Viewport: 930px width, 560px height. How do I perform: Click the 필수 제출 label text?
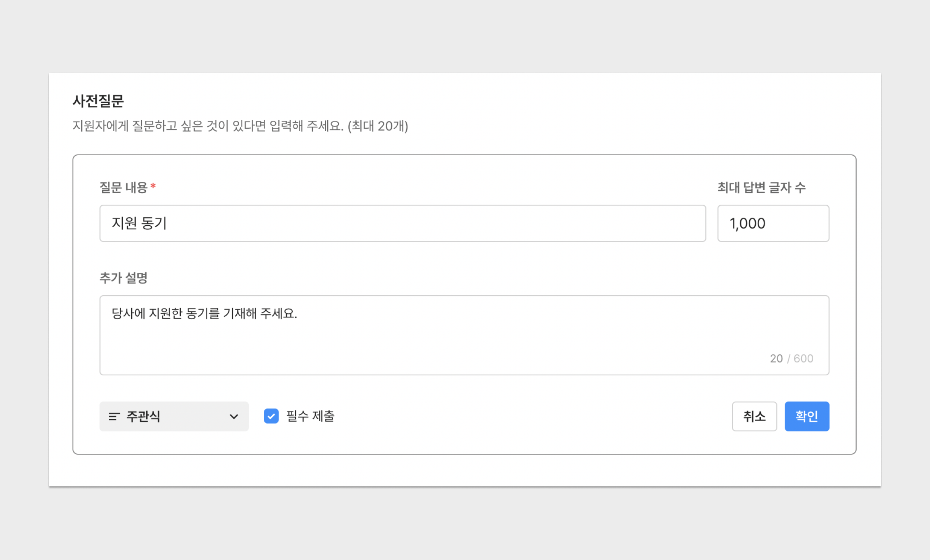click(x=310, y=416)
